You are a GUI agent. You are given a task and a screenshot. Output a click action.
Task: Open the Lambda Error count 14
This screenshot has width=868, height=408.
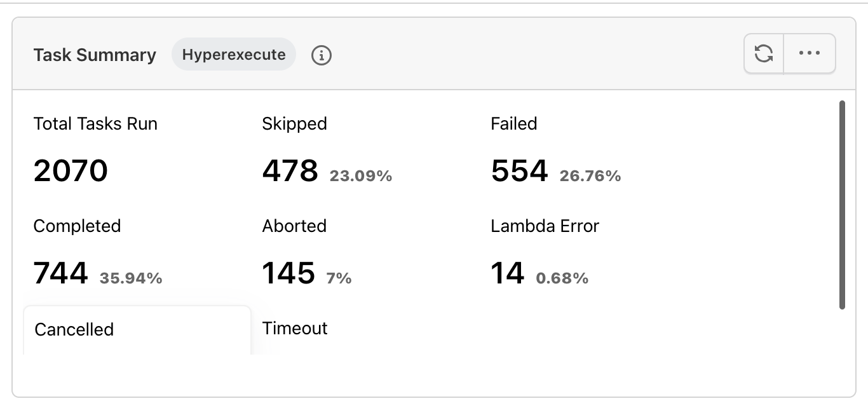click(508, 274)
